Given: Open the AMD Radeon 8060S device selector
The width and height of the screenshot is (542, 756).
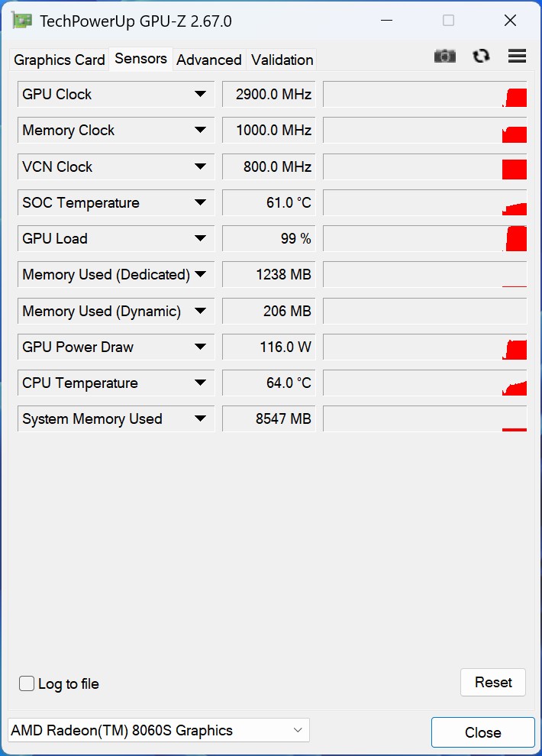Looking at the screenshot, I should [159, 731].
